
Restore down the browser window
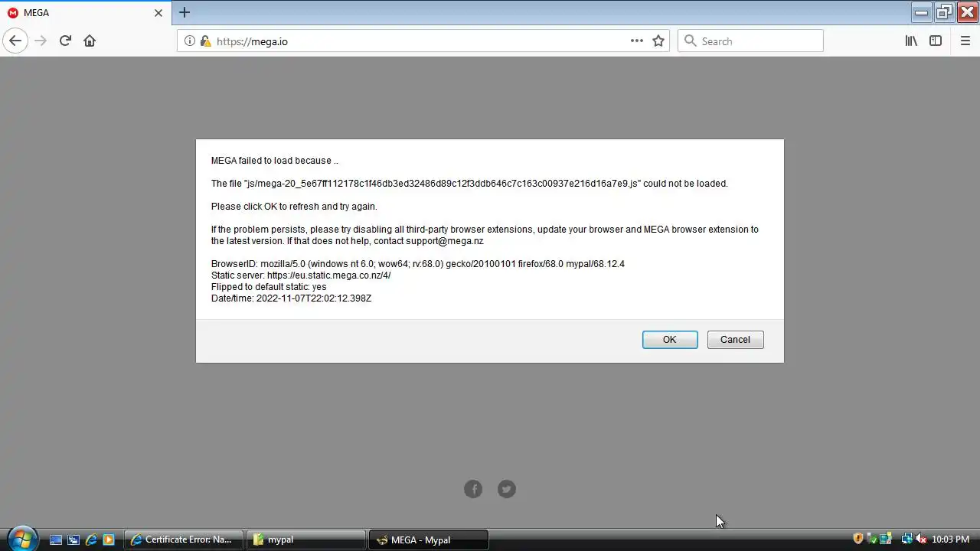pos(944,11)
